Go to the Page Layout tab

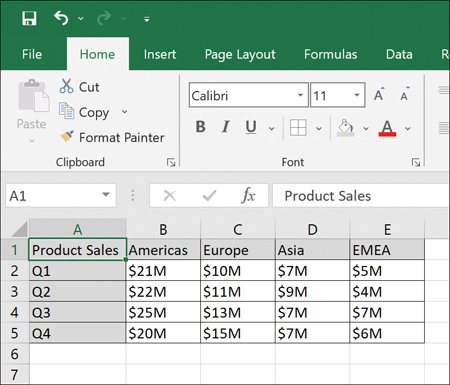240,55
